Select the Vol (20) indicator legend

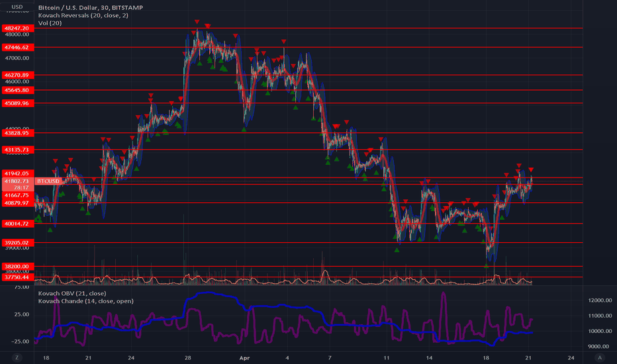50,23
